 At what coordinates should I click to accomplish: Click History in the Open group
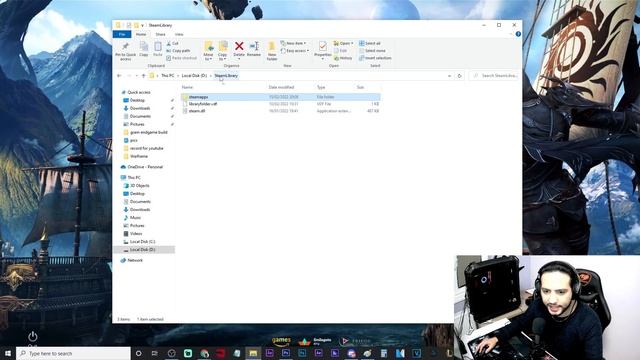[x=343, y=58]
